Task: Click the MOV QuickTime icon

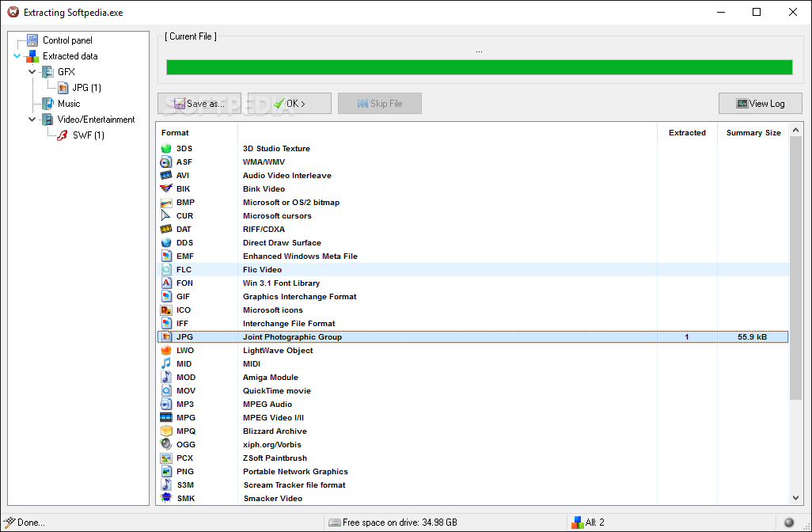Action: click(165, 390)
